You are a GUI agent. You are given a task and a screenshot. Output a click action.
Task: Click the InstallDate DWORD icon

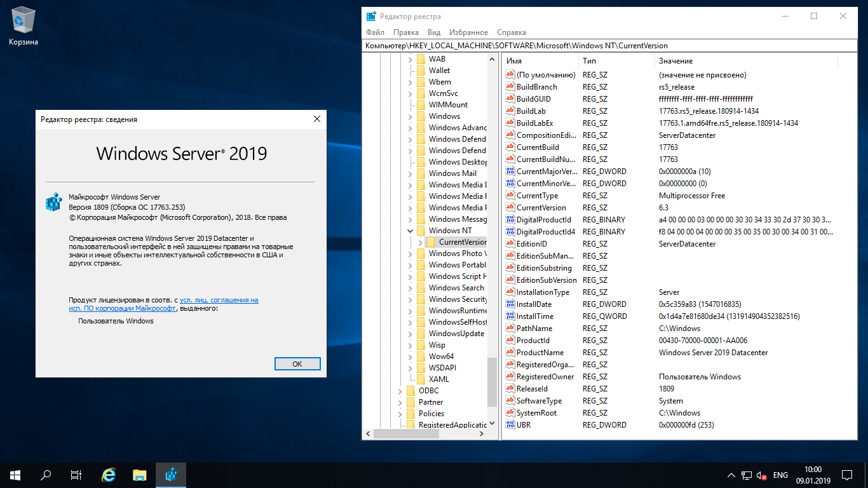pos(510,304)
